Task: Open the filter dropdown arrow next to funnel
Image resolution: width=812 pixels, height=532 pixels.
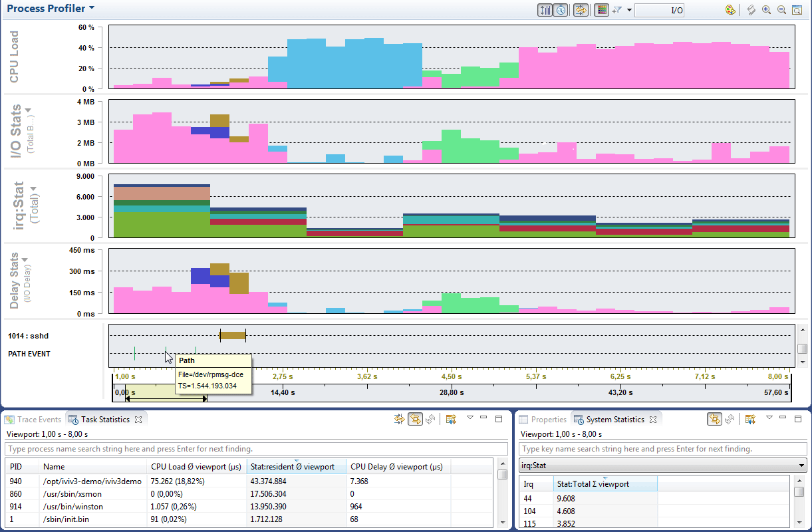Action: pos(629,11)
